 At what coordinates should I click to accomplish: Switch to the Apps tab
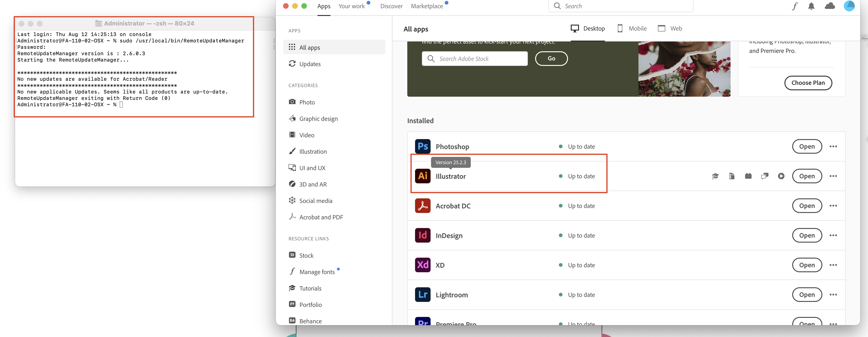(x=324, y=6)
